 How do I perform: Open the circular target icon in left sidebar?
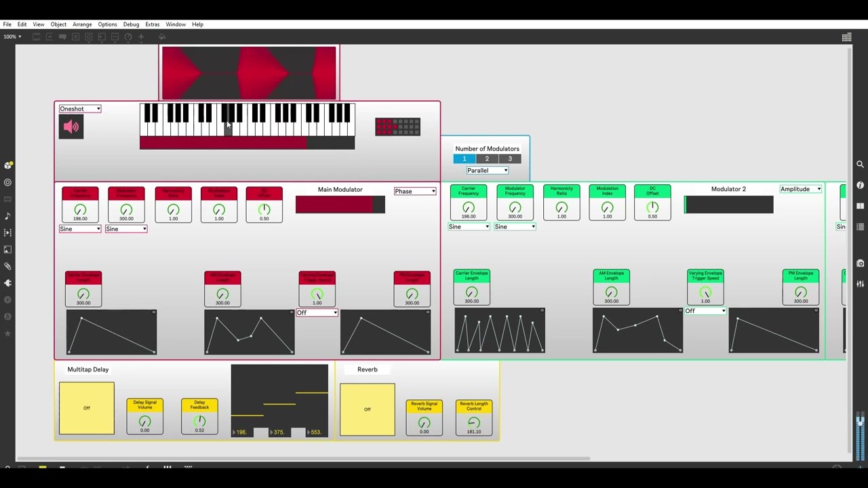(8, 182)
